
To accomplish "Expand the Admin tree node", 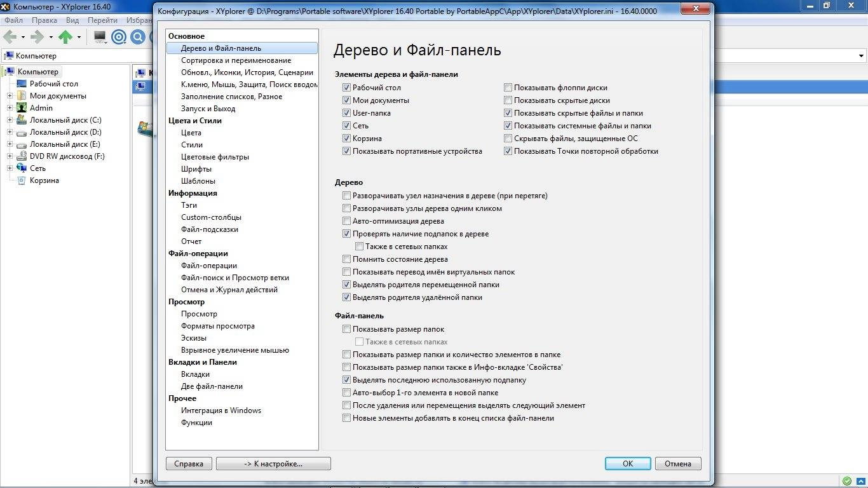I will click(x=10, y=108).
